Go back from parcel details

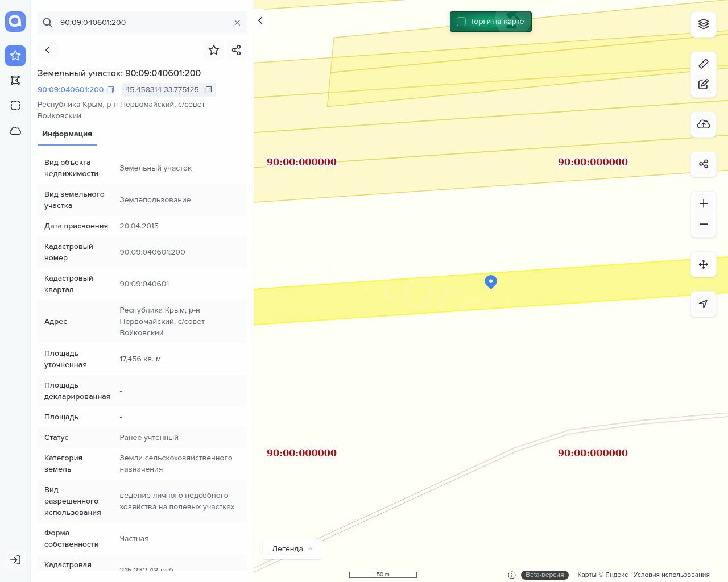tap(48, 50)
